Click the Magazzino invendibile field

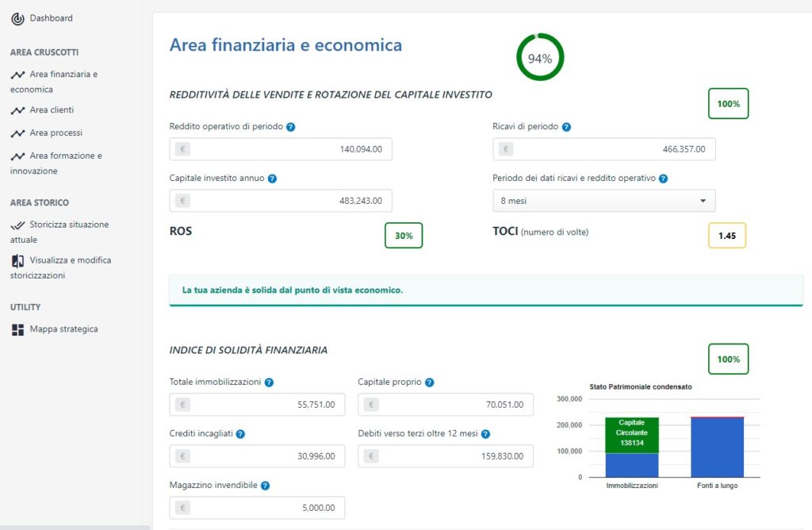coord(257,509)
